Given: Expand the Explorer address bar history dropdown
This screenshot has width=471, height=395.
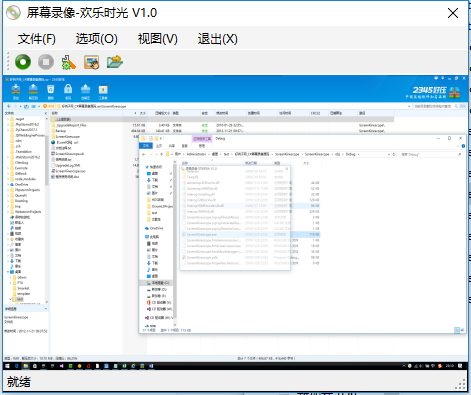Looking at the screenshot, I should [x=389, y=154].
